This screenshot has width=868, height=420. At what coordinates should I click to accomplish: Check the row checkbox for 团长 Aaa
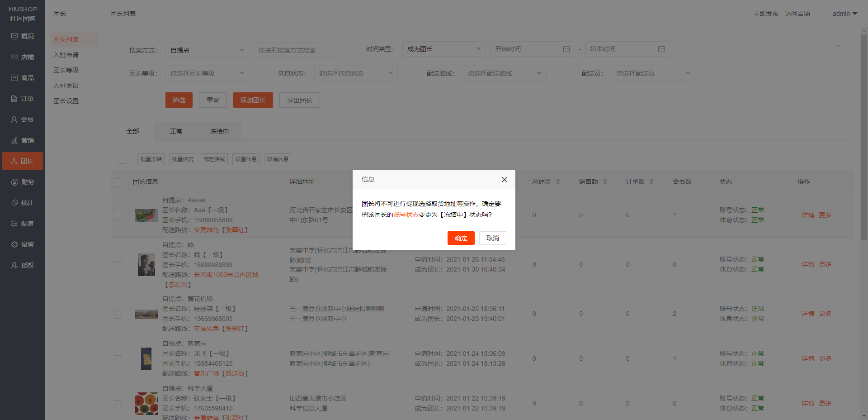118,215
